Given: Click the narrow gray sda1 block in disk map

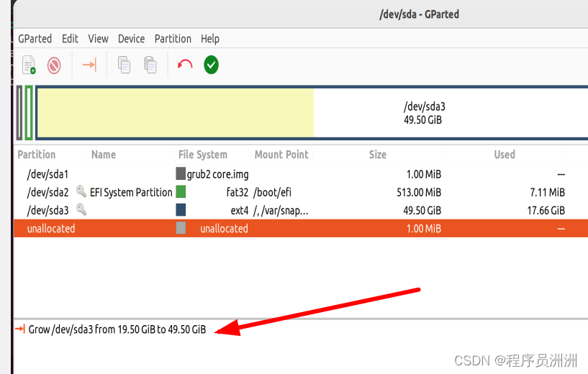Looking at the screenshot, I should pos(19,113).
